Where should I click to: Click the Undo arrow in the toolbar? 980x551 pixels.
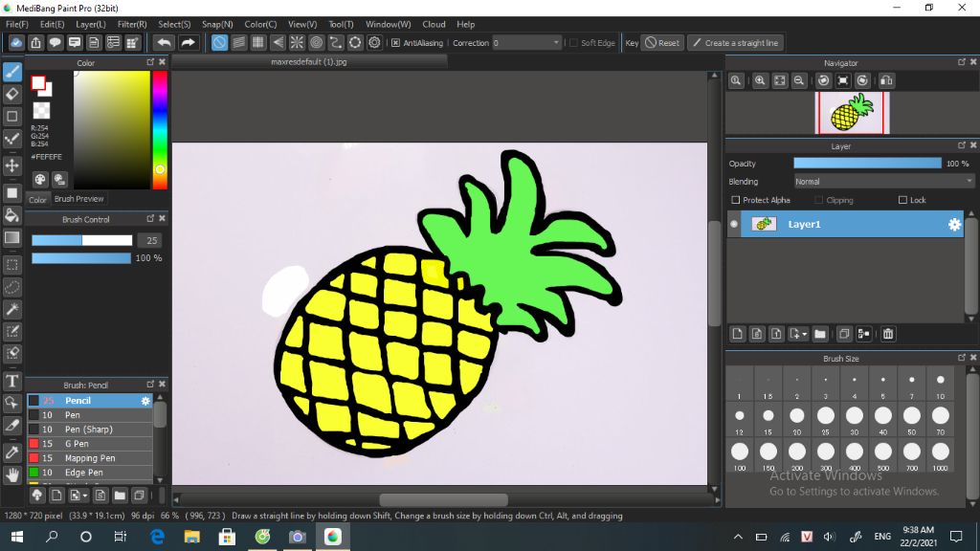click(164, 42)
